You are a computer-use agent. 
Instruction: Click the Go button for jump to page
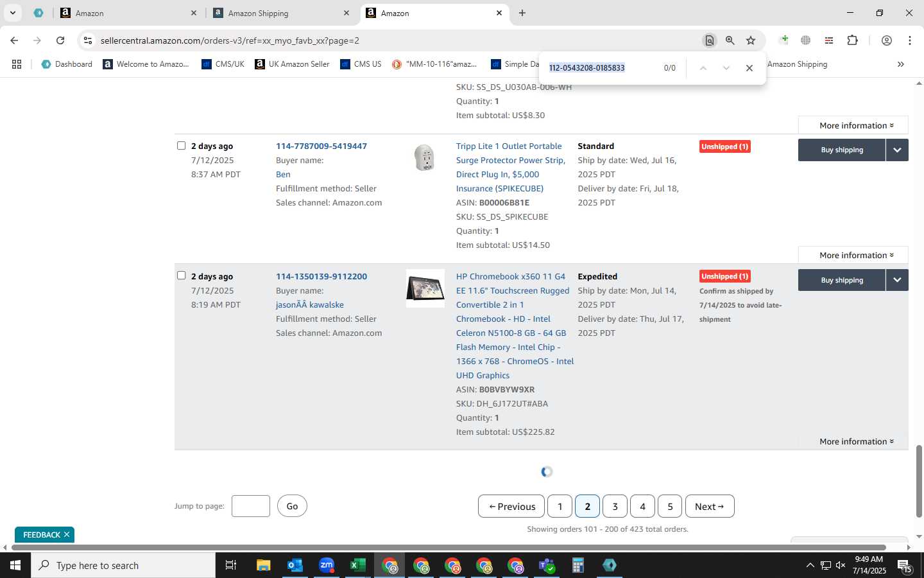[292, 506]
